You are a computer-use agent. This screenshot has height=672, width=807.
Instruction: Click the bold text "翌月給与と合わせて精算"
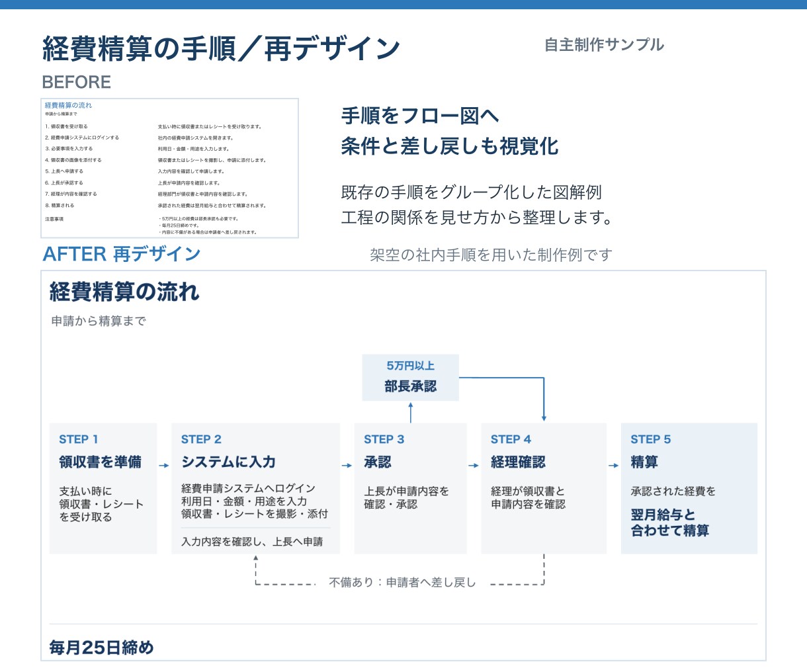[670, 523]
